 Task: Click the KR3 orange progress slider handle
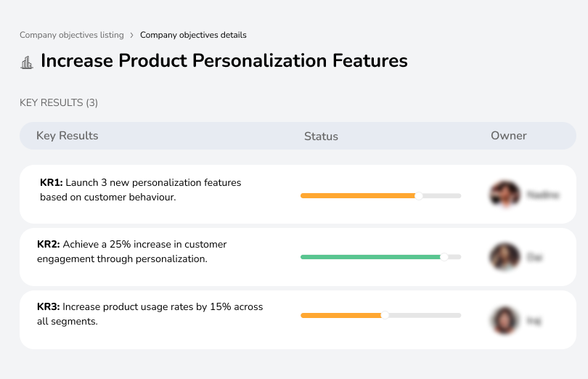coord(385,315)
